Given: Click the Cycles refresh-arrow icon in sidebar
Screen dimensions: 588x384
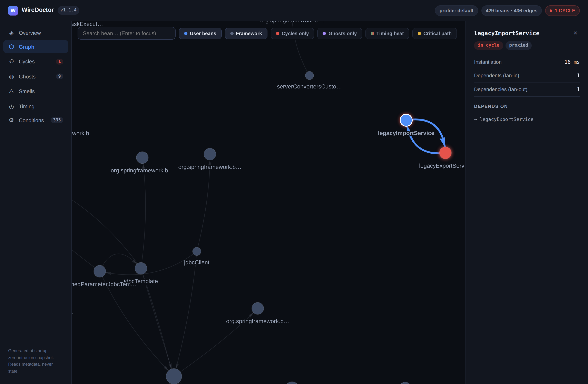Looking at the screenshot, I should tap(11, 61).
